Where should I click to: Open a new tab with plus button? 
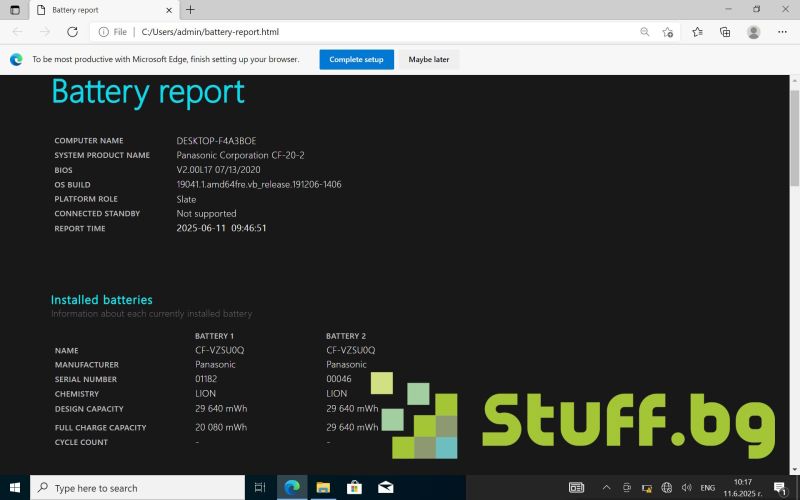click(x=190, y=10)
